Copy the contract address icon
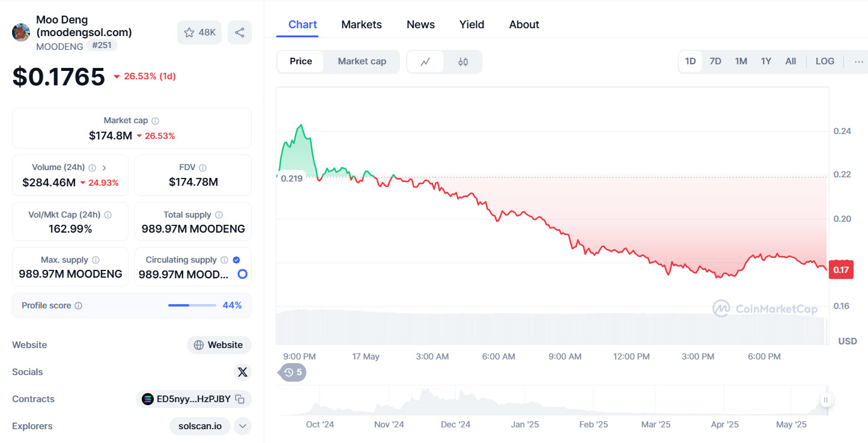The image size is (868, 443). [x=240, y=399]
